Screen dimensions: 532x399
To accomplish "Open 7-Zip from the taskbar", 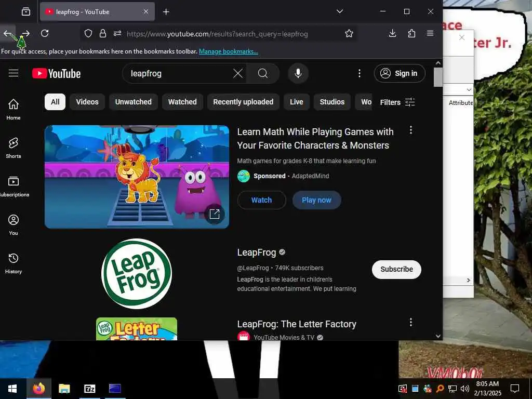I will pyautogui.click(x=89, y=389).
